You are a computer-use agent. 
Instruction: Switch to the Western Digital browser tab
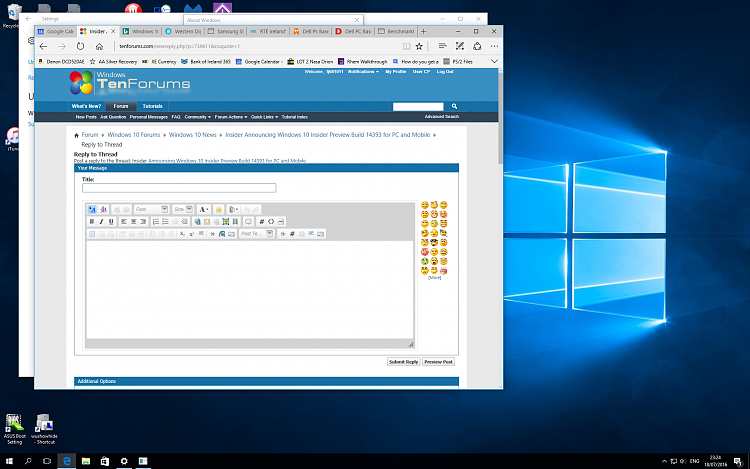(x=183, y=32)
